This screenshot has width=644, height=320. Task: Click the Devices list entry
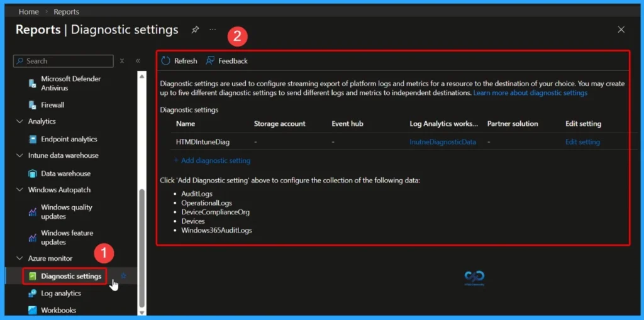[x=193, y=221]
